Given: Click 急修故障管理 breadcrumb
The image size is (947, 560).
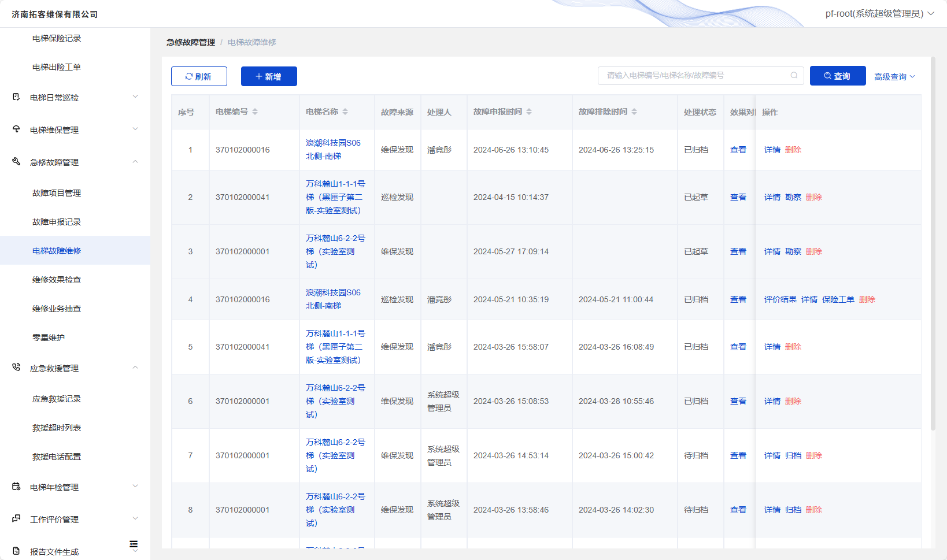Looking at the screenshot, I should coord(191,42).
